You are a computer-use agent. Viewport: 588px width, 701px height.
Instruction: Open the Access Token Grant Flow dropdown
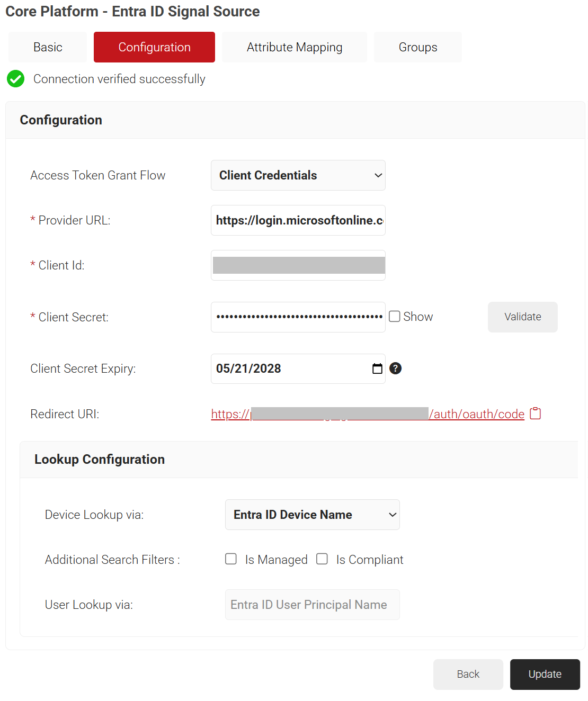point(298,175)
